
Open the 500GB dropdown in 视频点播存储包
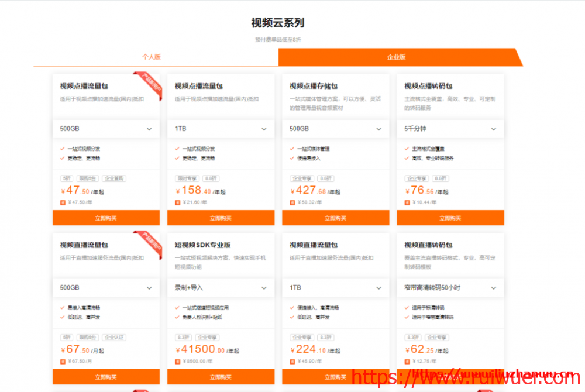pos(378,129)
